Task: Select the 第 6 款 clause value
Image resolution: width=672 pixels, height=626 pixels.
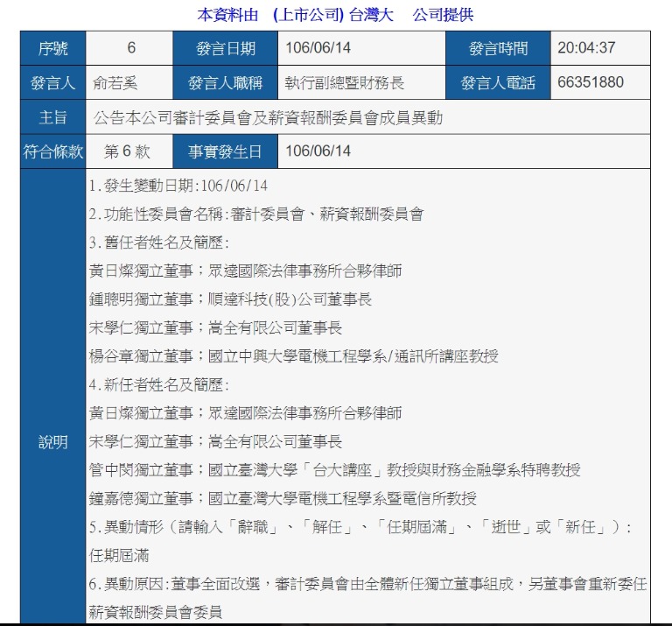Action: (128, 151)
